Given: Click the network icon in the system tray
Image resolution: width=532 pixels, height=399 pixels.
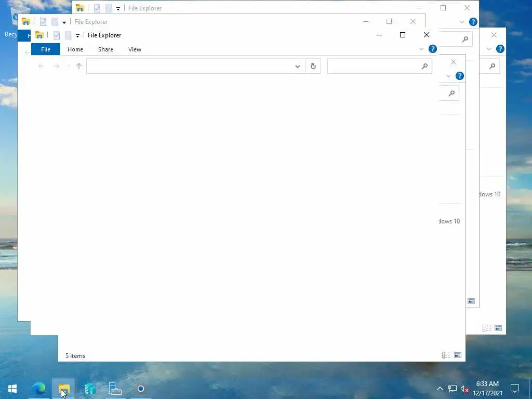Looking at the screenshot, I should [x=453, y=389].
